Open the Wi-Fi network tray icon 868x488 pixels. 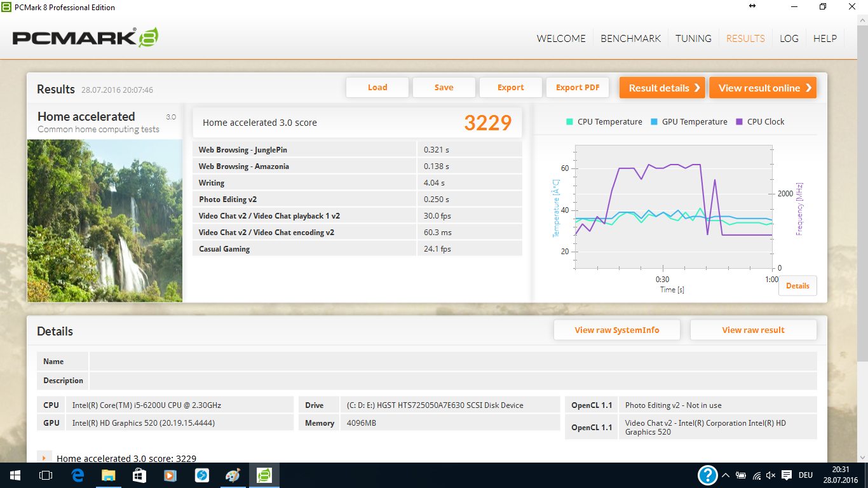(757, 475)
